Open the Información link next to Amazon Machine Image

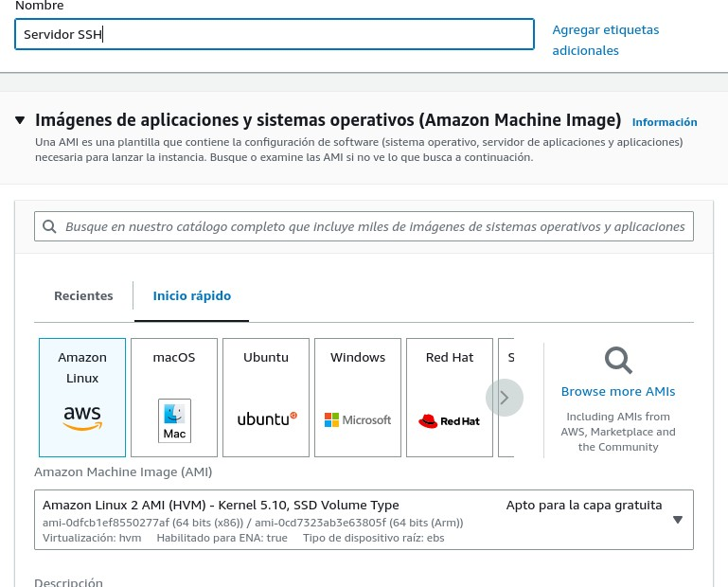[665, 122]
